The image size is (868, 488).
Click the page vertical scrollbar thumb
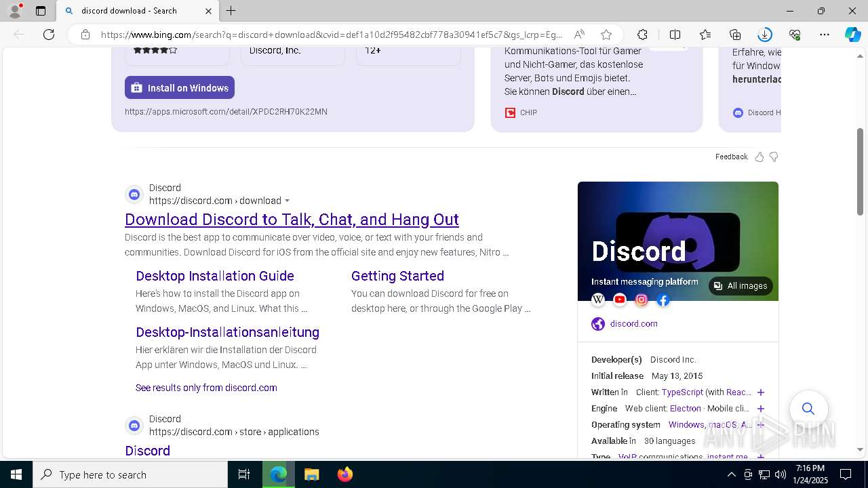(861, 172)
